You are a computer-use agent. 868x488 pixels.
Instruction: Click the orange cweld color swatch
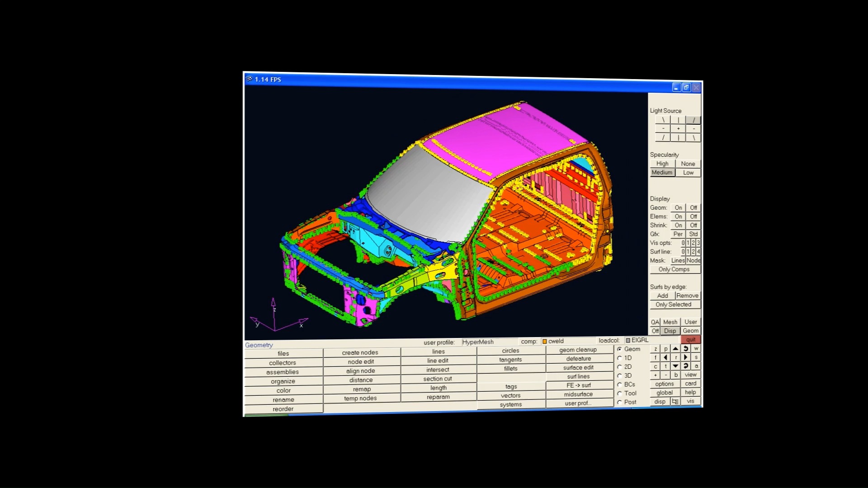(x=545, y=342)
